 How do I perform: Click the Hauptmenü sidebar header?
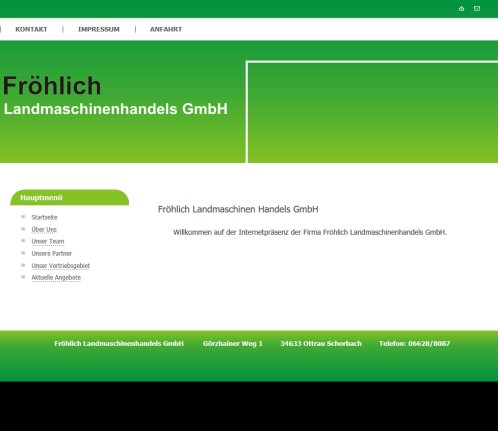pyautogui.click(x=69, y=197)
